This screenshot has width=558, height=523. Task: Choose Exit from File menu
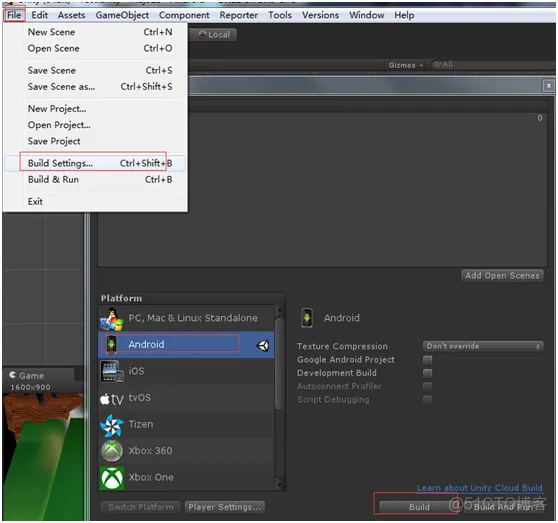[x=95, y=202]
